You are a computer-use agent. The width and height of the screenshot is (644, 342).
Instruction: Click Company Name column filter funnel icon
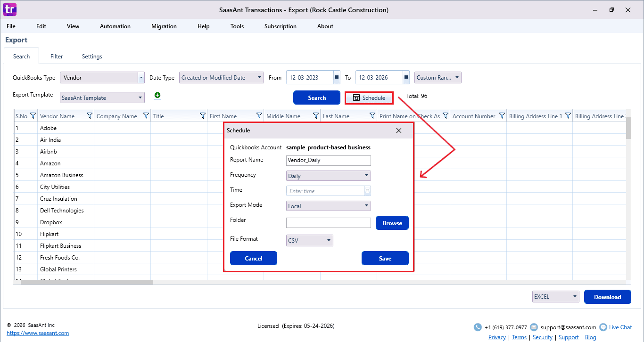coord(146,116)
